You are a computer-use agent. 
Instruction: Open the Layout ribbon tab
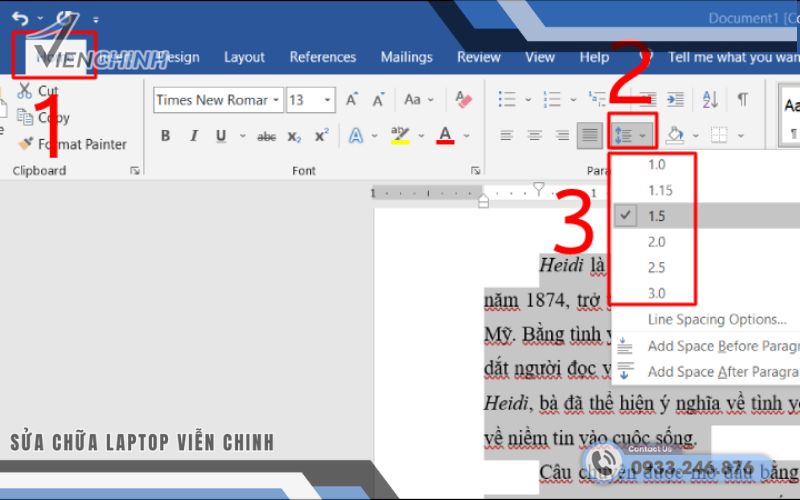[244, 57]
